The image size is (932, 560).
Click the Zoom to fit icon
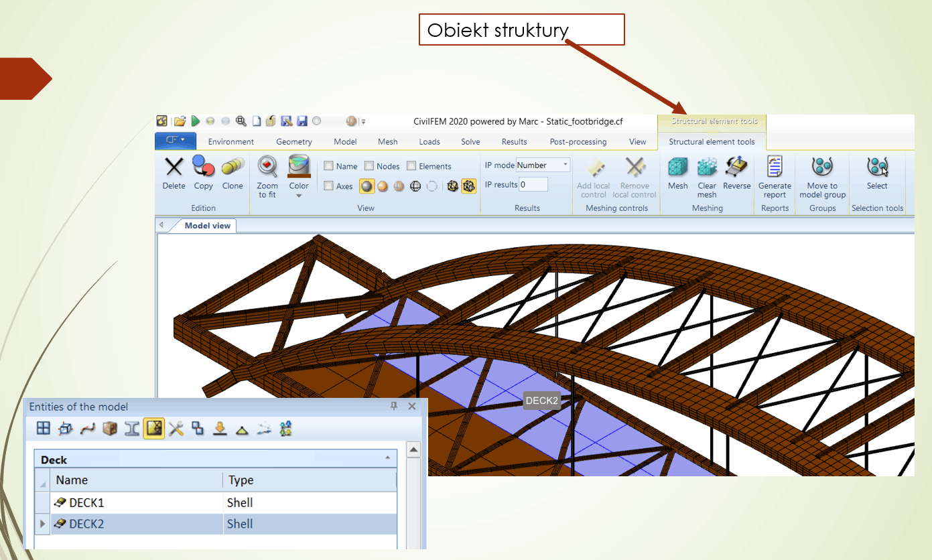267,167
